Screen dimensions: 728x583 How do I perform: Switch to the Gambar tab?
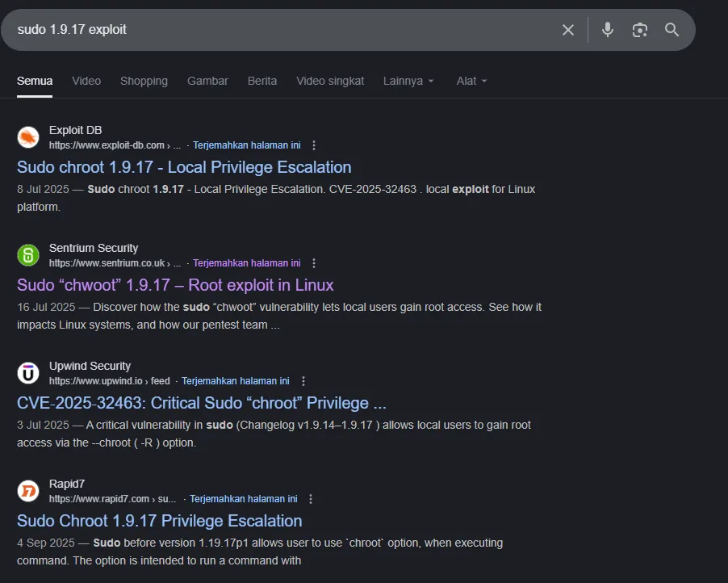click(207, 81)
